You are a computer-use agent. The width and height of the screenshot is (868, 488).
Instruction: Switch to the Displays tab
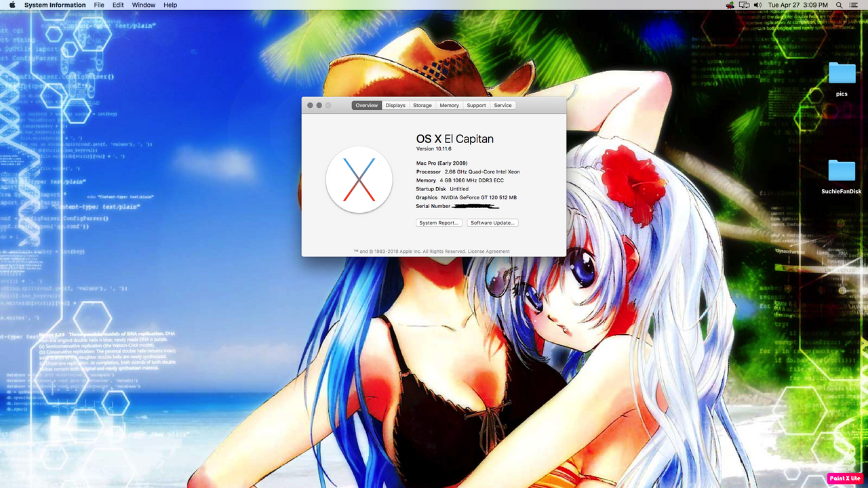tap(395, 105)
